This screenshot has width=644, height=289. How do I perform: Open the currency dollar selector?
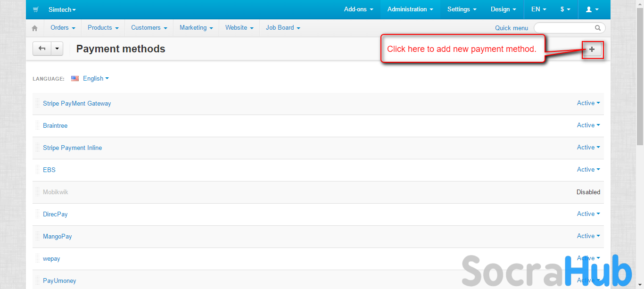(565, 9)
